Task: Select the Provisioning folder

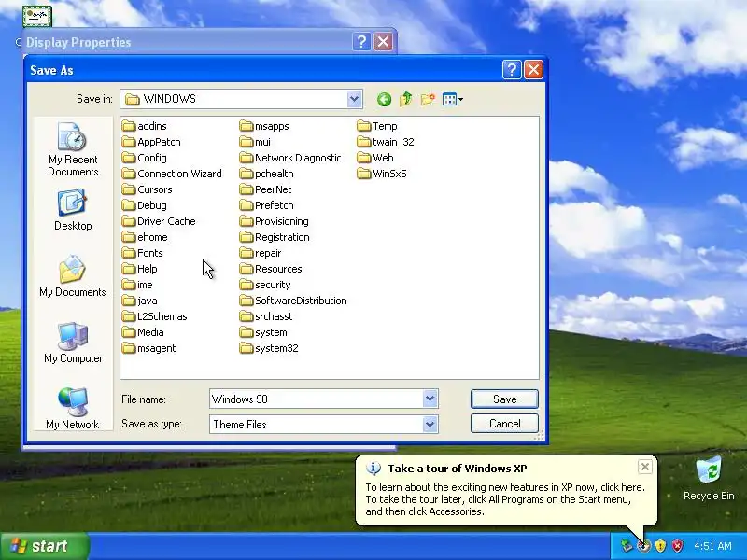Action: click(275, 221)
